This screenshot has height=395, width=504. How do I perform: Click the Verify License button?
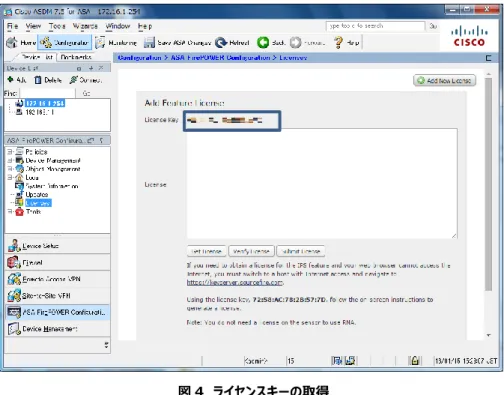[x=251, y=251]
